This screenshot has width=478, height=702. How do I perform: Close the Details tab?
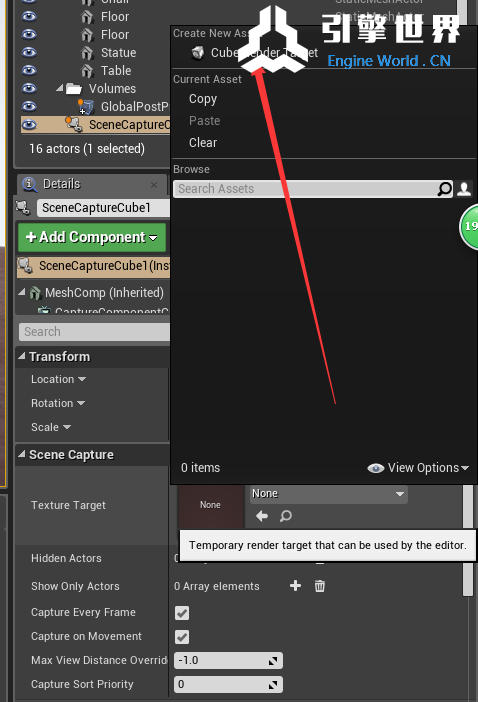(154, 184)
